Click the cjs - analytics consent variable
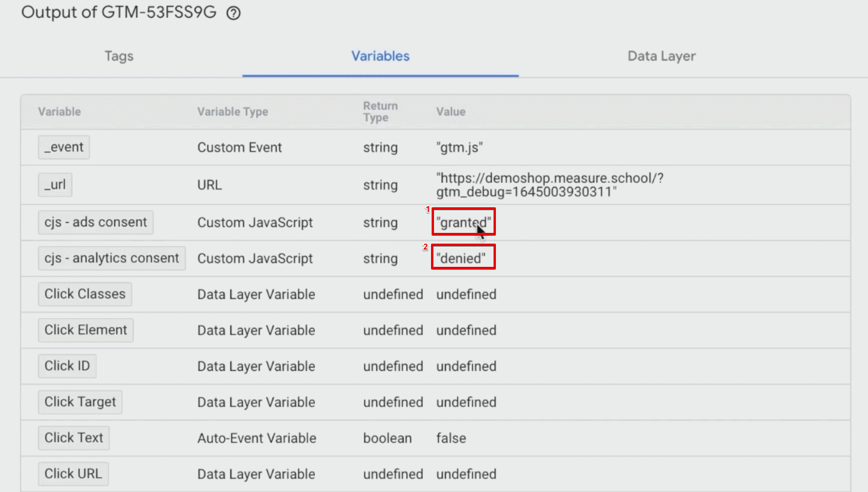Screen dimensions: 868x492 (111, 258)
